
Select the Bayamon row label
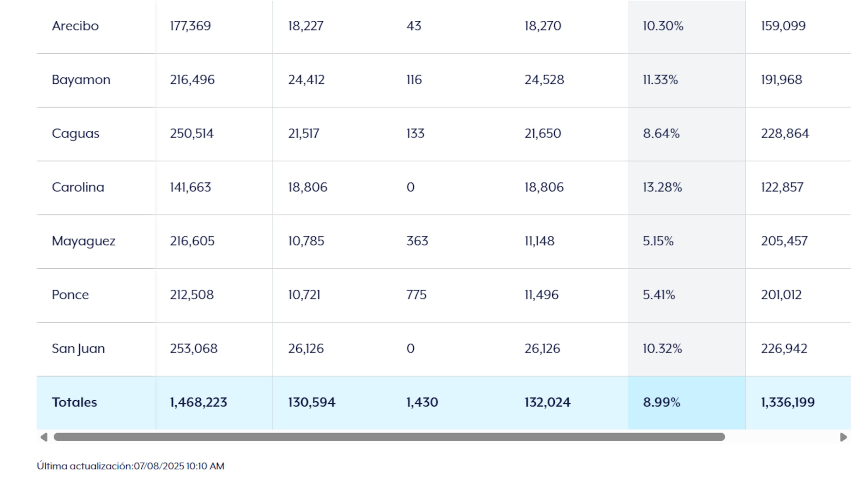pyautogui.click(x=81, y=80)
